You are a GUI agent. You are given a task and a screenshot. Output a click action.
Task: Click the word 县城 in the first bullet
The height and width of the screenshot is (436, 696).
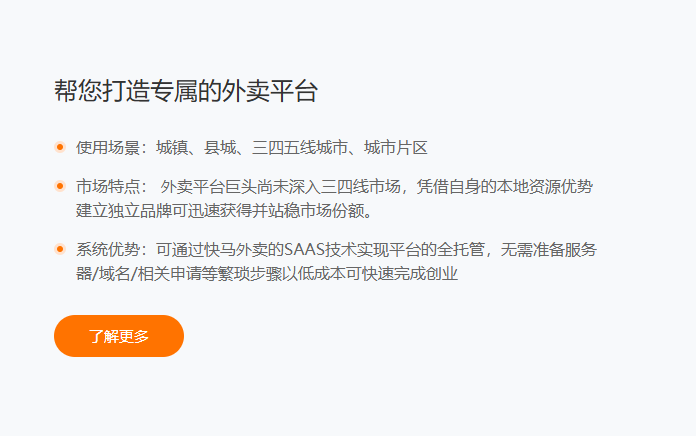click(220, 147)
